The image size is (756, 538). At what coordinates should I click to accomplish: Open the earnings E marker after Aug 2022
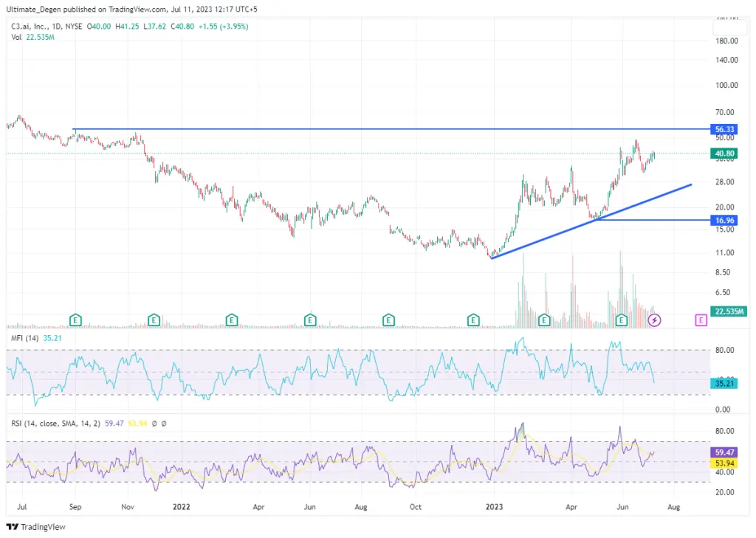(388, 320)
